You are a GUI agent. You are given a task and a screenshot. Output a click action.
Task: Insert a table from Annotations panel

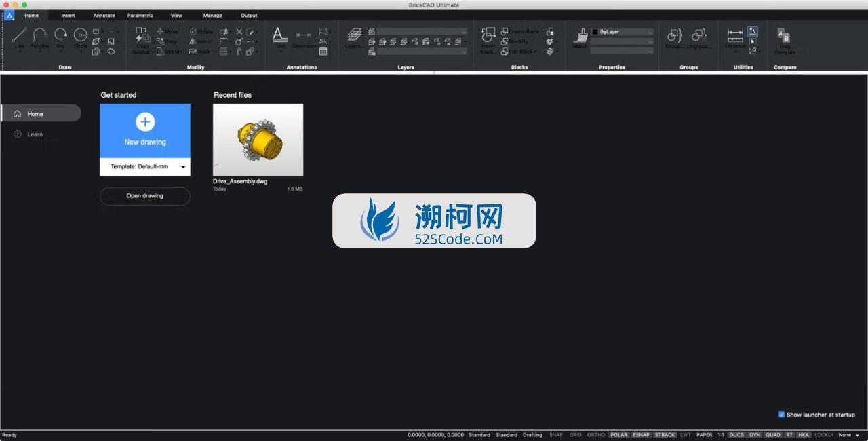pos(323,52)
